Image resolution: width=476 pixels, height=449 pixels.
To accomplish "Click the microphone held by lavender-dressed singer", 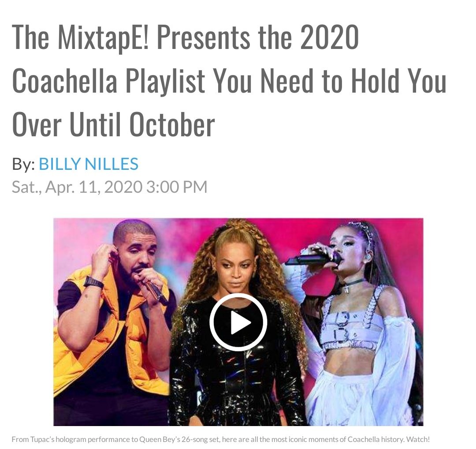I will pyautogui.click(x=312, y=260).
